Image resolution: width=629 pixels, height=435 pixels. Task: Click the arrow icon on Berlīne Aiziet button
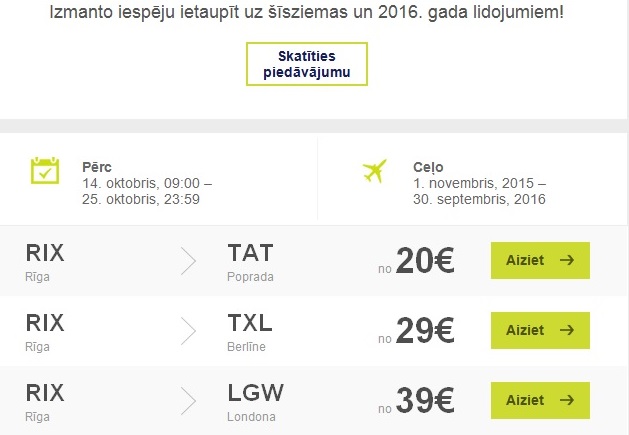[567, 330]
